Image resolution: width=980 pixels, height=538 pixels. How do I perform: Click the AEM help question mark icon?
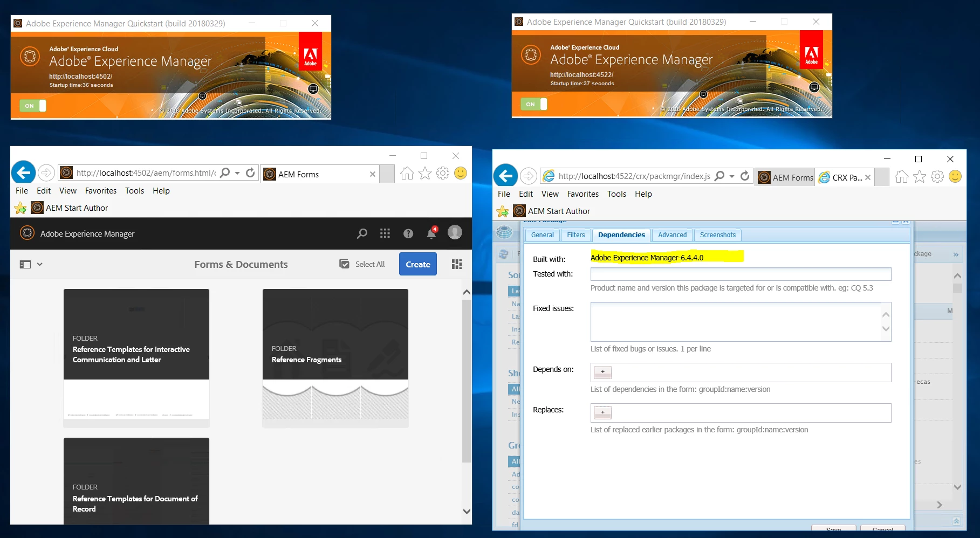pos(408,233)
